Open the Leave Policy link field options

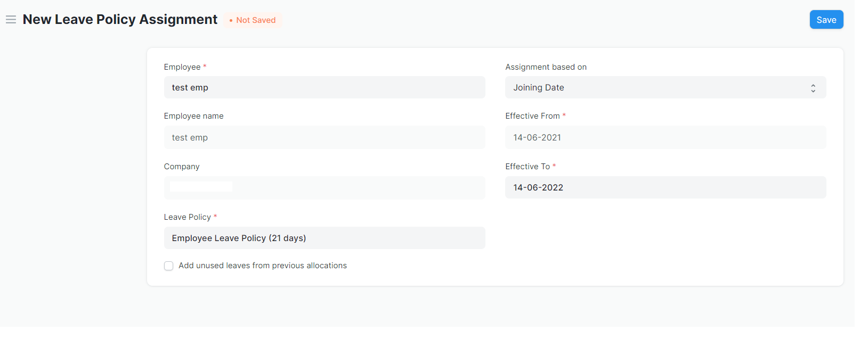(x=325, y=238)
